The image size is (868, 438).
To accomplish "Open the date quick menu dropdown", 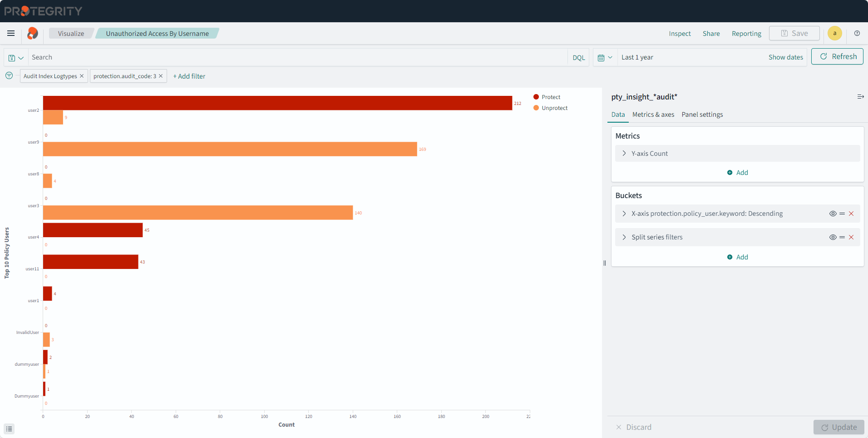I will (605, 58).
